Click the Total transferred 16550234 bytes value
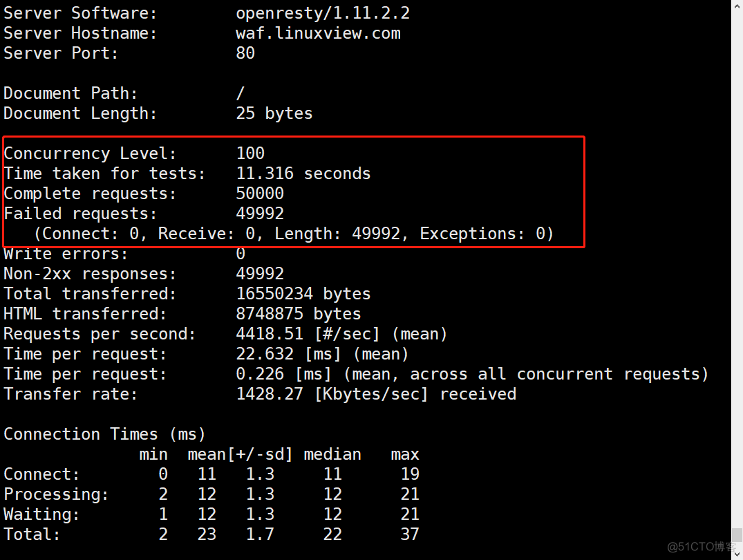 click(303, 294)
